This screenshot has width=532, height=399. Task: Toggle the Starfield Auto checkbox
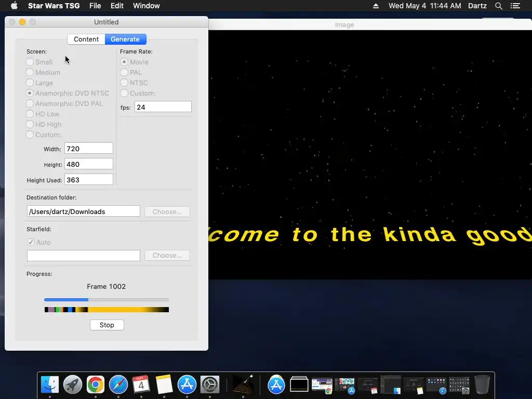point(31,242)
